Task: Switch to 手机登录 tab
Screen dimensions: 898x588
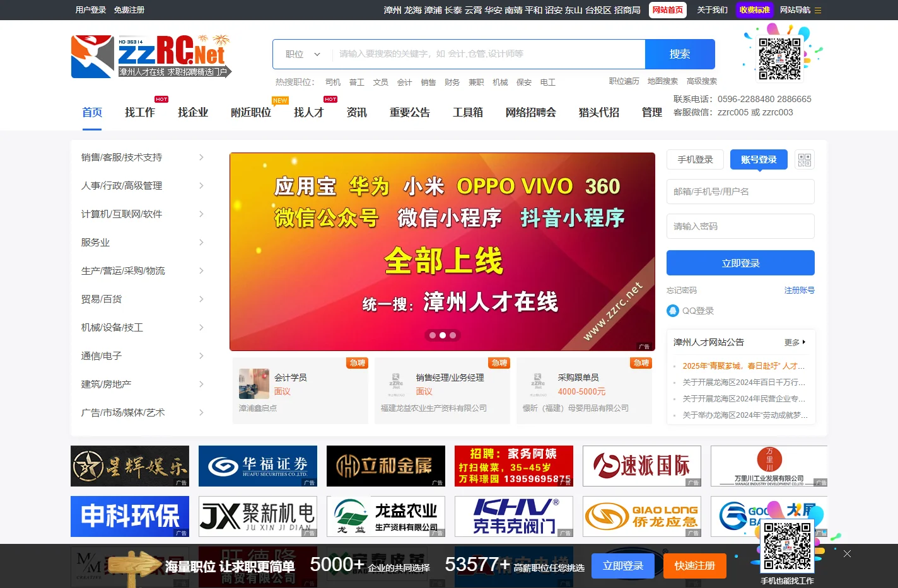Action: (x=696, y=159)
